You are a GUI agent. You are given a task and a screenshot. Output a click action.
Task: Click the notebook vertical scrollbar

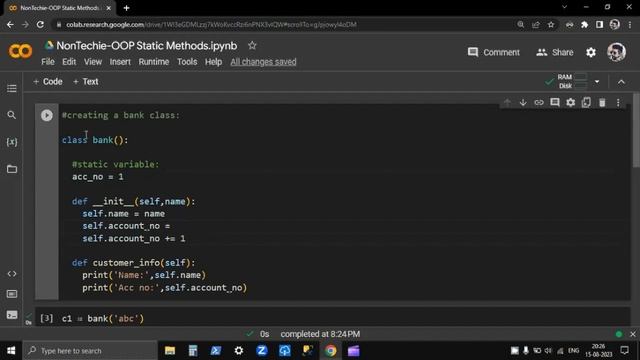pos(636,131)
